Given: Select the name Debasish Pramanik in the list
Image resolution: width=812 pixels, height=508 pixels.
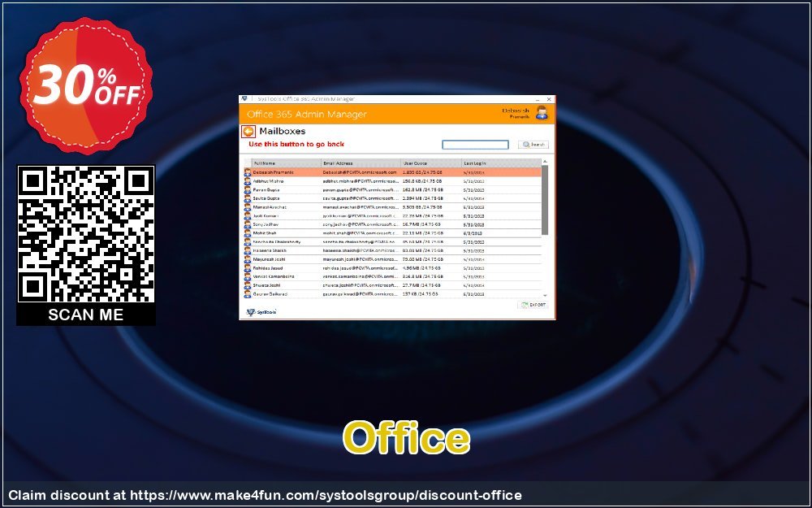Looking at the screenshot, I should (x=274, y=172).
